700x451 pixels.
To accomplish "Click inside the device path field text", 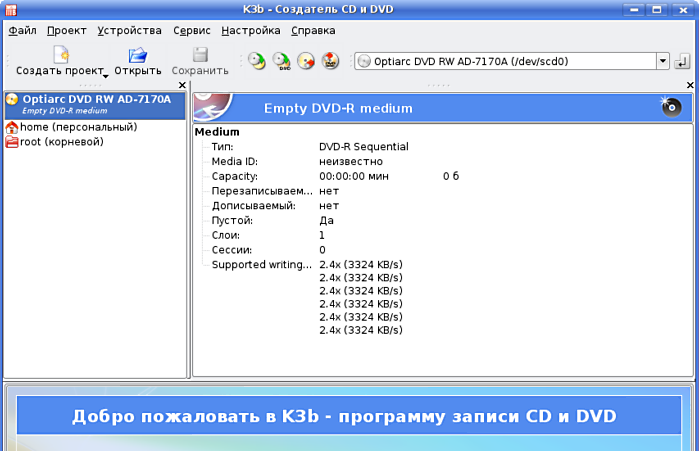I will (x=471, y=61).
